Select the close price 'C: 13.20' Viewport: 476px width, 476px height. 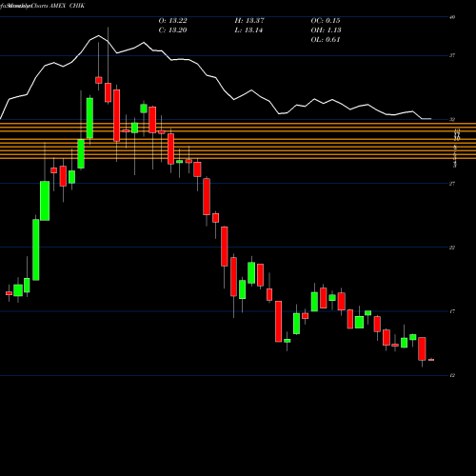click(x=172, y=30)
